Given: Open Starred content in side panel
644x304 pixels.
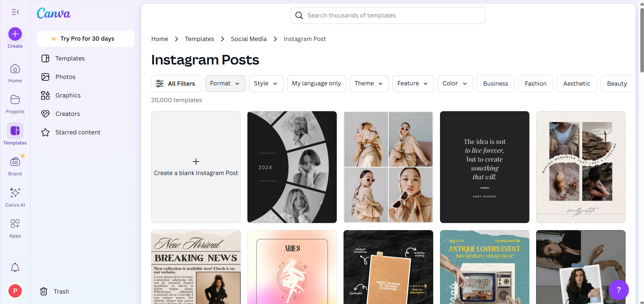Looking at the screenshot, I should pyautogui.click(x=86, y=132).
